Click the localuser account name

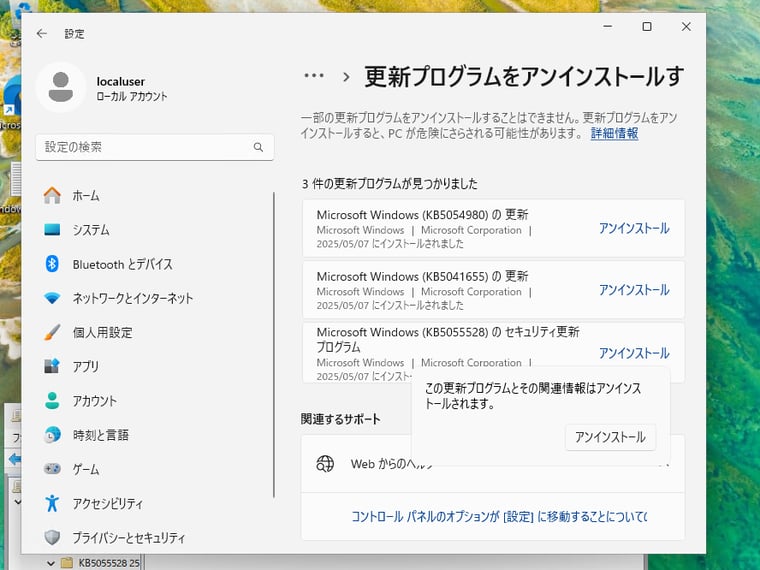click(x=120, y=81)
